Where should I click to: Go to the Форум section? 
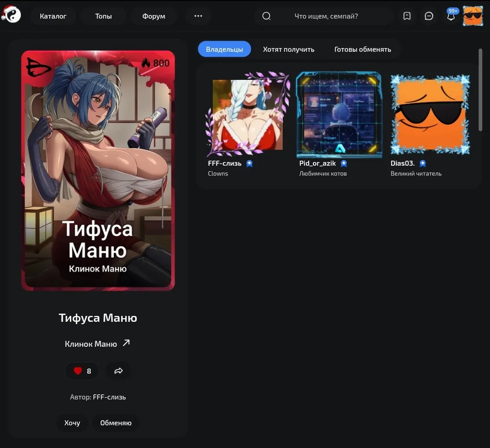pyautogui.click(x=154, y=16)
